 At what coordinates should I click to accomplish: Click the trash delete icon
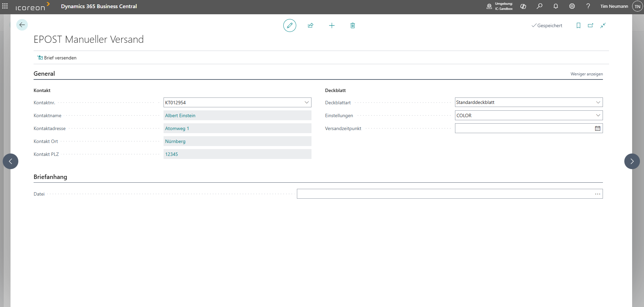(x=353, y=25)
